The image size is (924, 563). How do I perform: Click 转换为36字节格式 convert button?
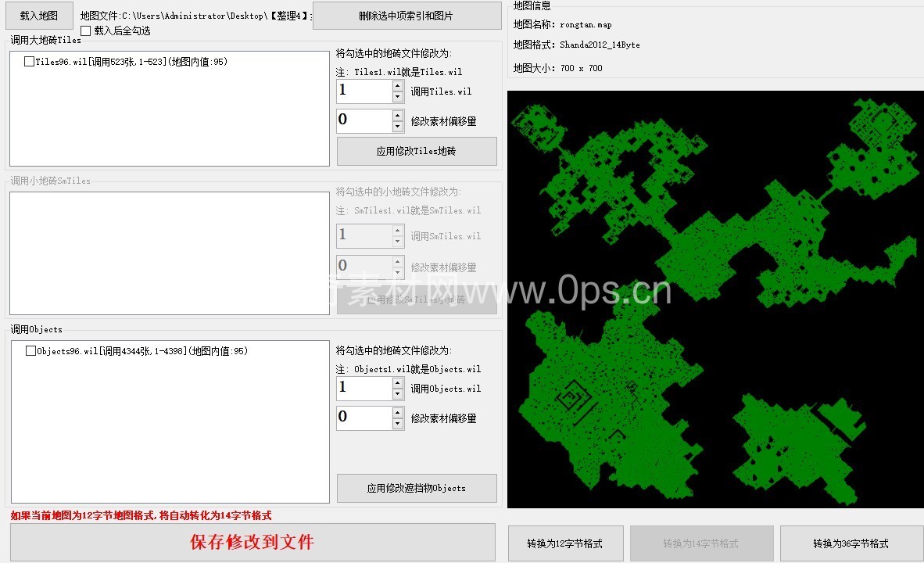click(851, 543)
